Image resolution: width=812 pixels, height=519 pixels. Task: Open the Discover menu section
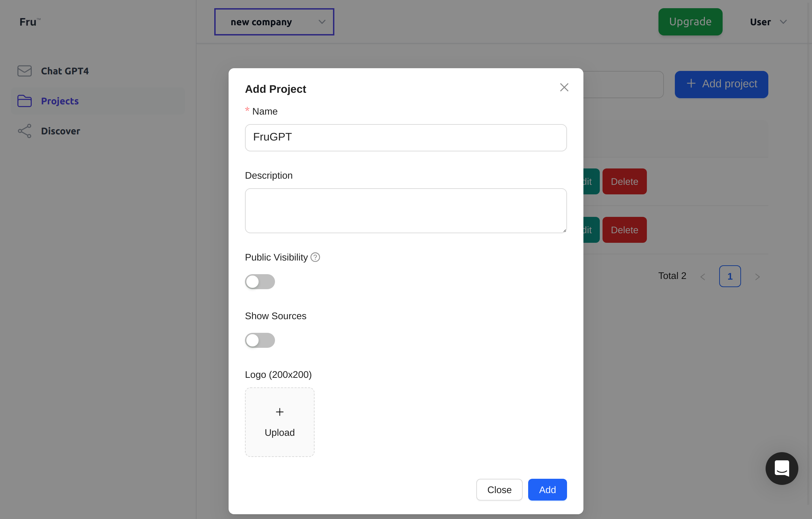(x=60, y=131)
